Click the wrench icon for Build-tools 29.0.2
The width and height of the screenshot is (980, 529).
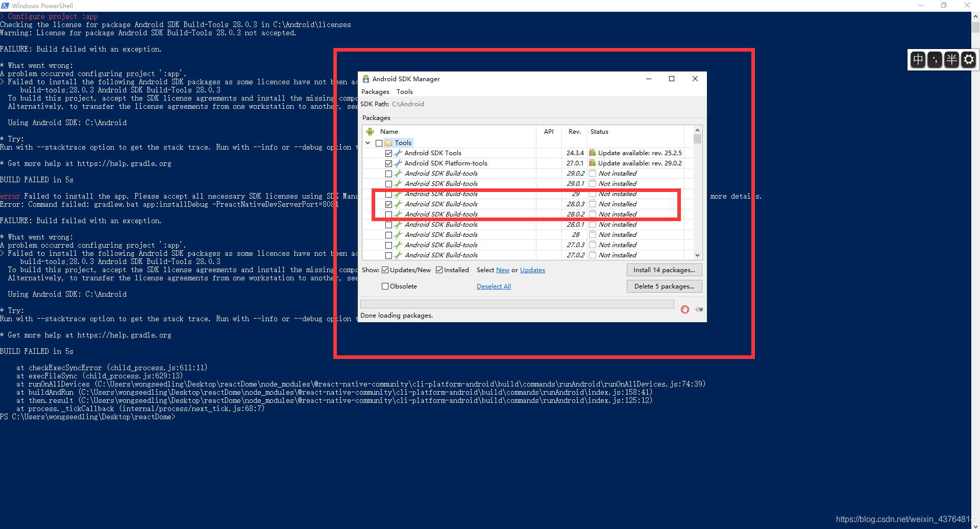coord(398,174)
